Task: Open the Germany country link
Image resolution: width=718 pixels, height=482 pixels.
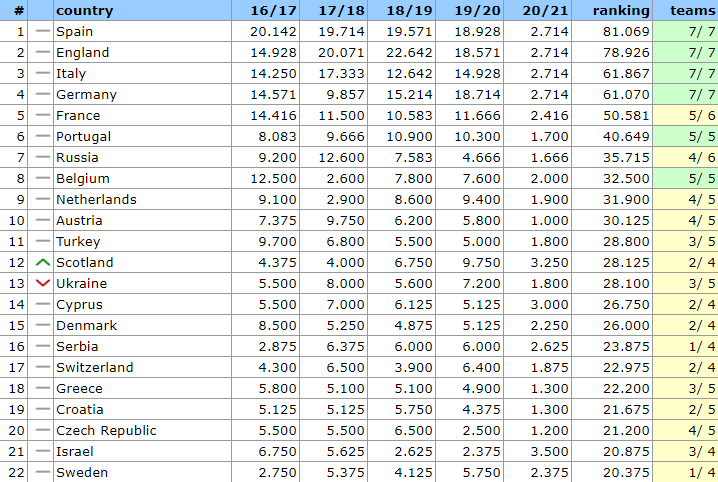Action: coord(86,95)
